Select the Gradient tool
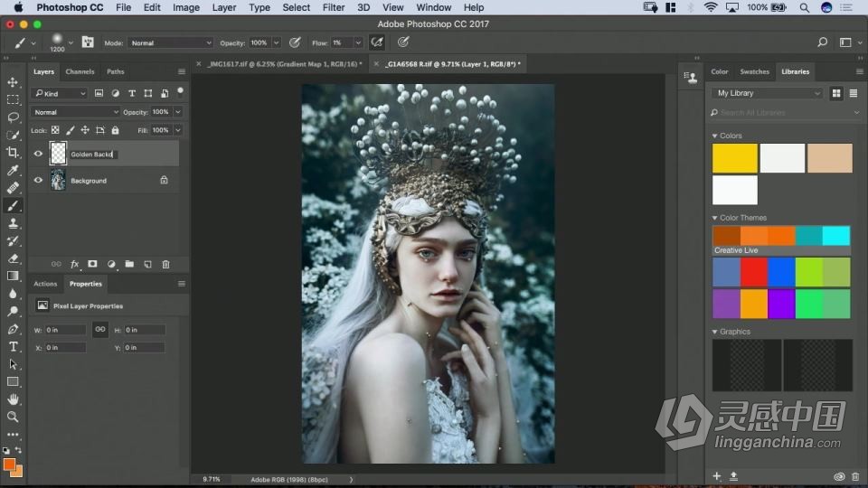 tap(13, 277)
